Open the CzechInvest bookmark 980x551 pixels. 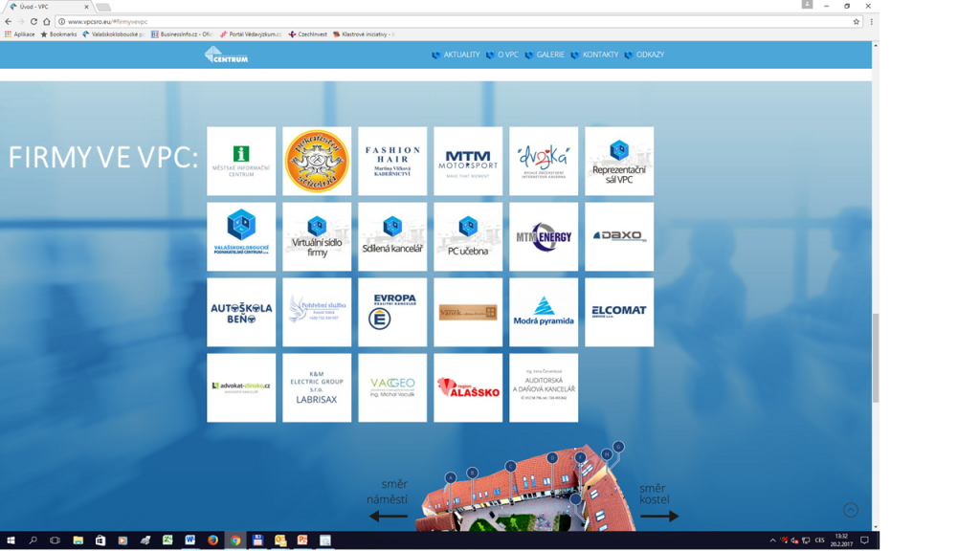(307, 34)
